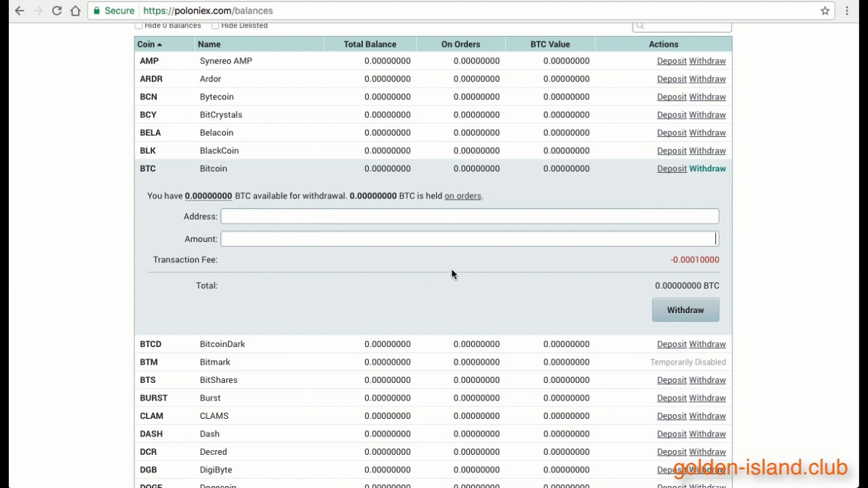Click the underlined available BTC amount
The height and width of the screenshot is (488, 868).
(x=208, y=196)
